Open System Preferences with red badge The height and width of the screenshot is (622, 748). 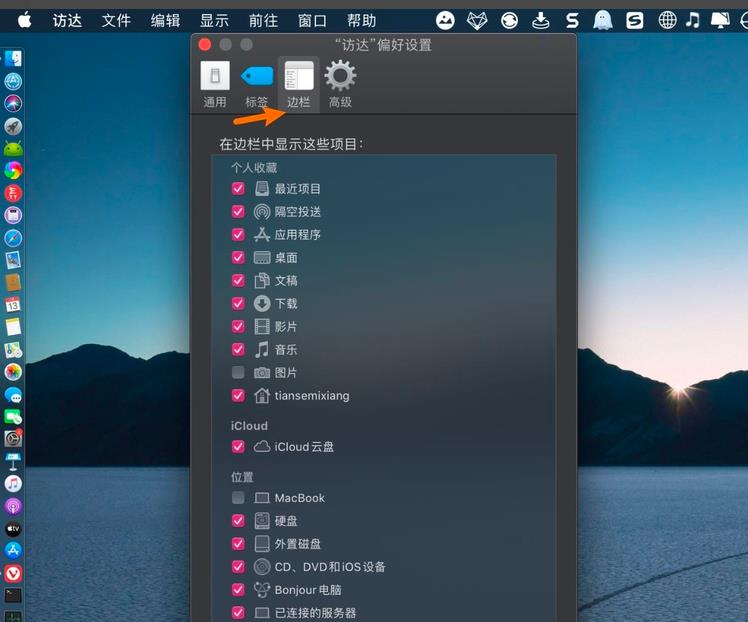(x=13, y=437)
